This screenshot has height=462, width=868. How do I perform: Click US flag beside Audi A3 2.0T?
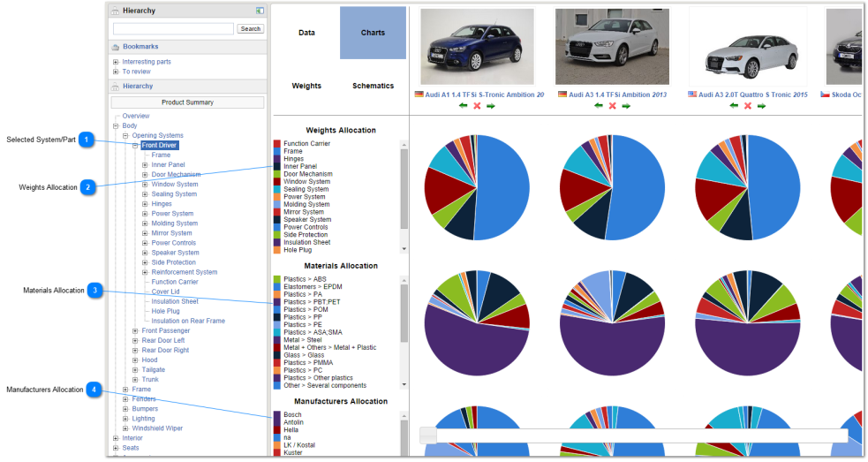692,95
